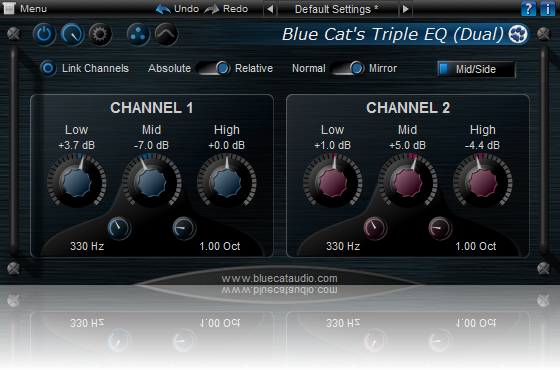560x370 pixels.
Task: Click the 330 Hz value in Channel 2
Action: 343,246
